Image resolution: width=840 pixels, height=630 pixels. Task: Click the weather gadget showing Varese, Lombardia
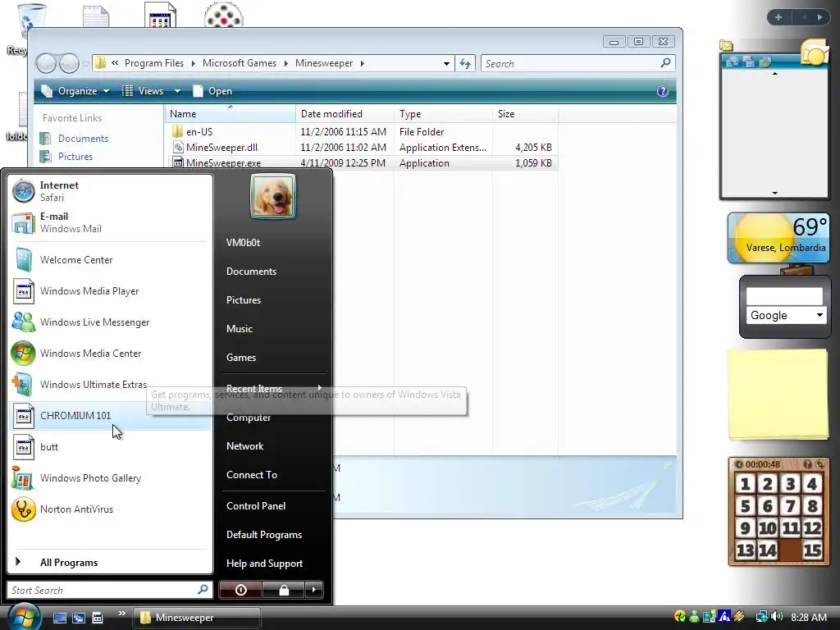pyautogui.click(x=778, y=238)
